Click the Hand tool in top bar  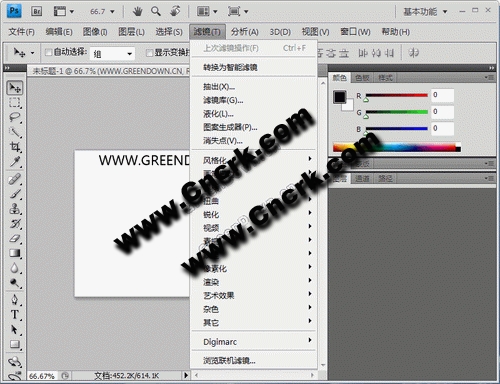click(137, 12)
